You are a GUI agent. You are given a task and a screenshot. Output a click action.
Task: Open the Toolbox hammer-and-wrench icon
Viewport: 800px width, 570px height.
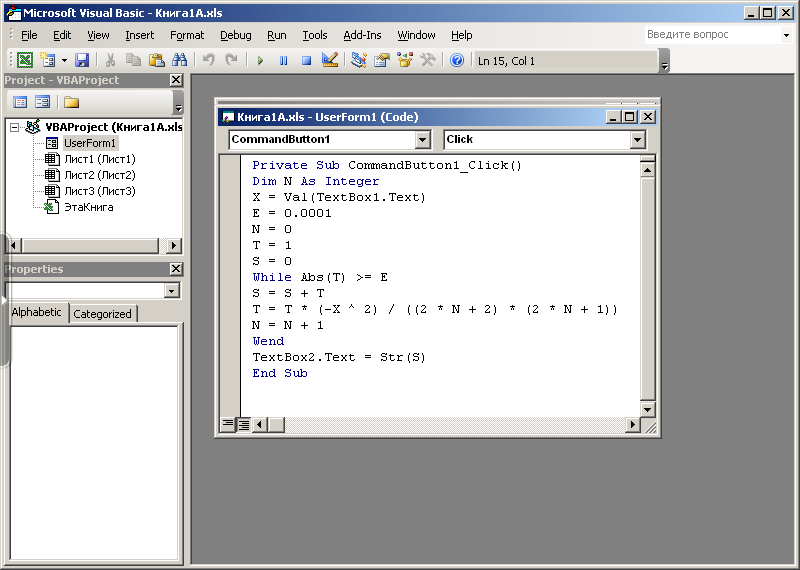(428, 60)
